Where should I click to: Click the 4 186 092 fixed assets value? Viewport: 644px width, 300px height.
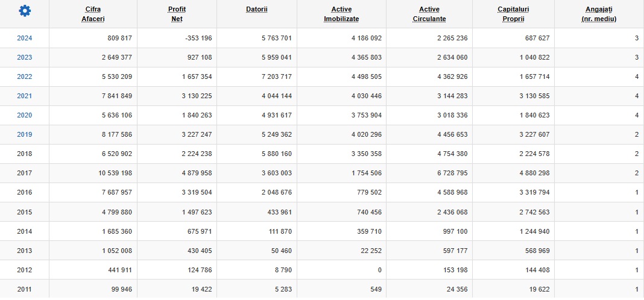(367, 38)
